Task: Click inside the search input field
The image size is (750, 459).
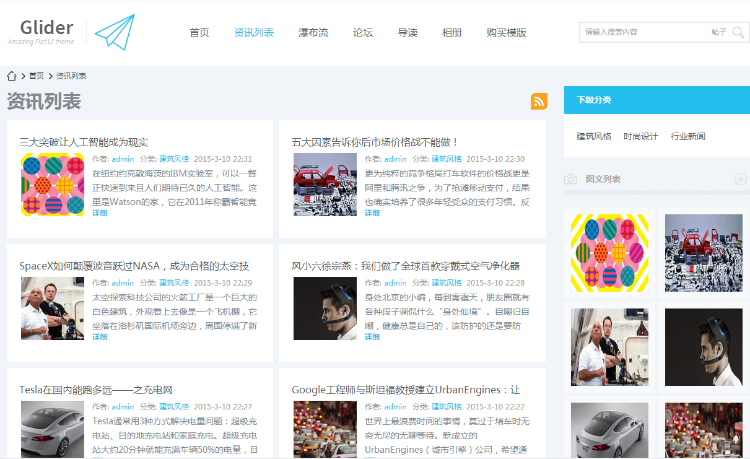Action: tap(643, 32)
